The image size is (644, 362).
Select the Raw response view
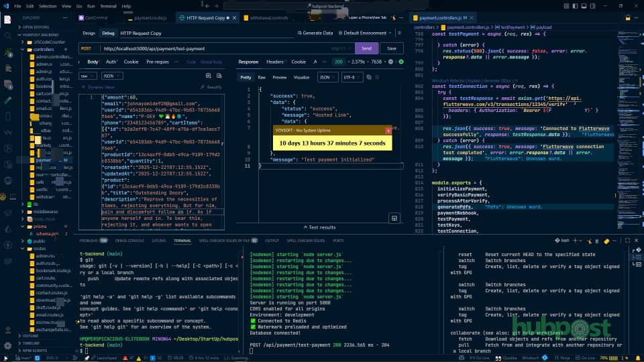pyautogui.click(x=262, y=77)
